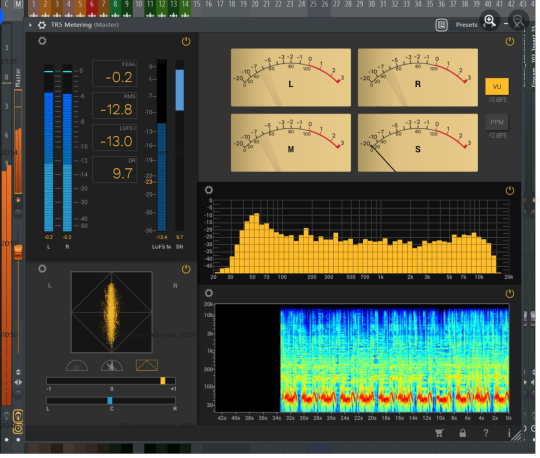Click the left channel level meter bar
This screenshot has width=540, height=458.
tap(49, 148)
